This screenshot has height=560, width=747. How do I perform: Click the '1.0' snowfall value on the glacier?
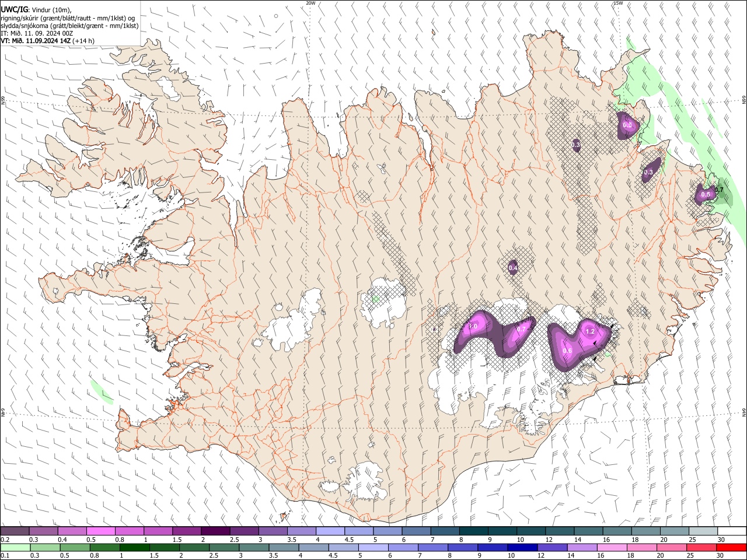pyautogui.click(x=473, y=327)
